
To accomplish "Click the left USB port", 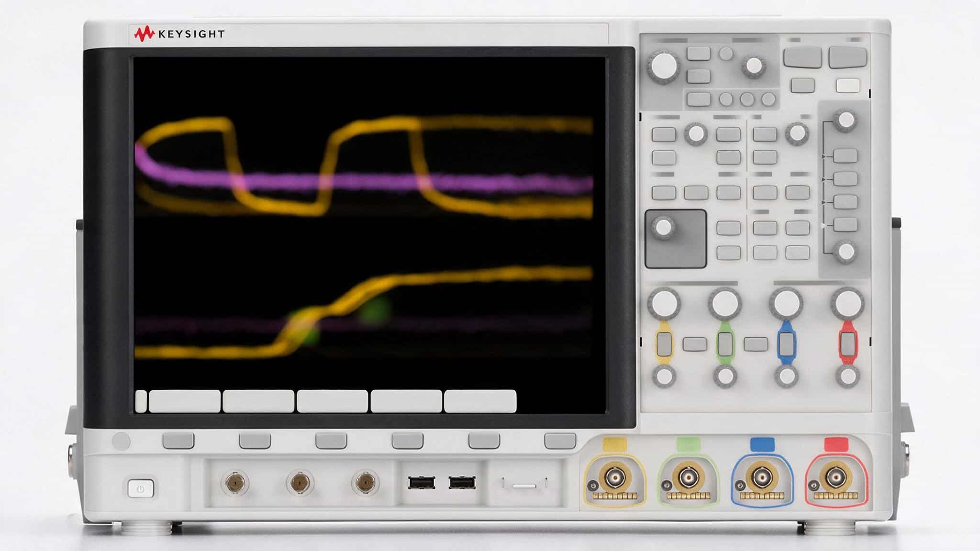I will 422,483.
